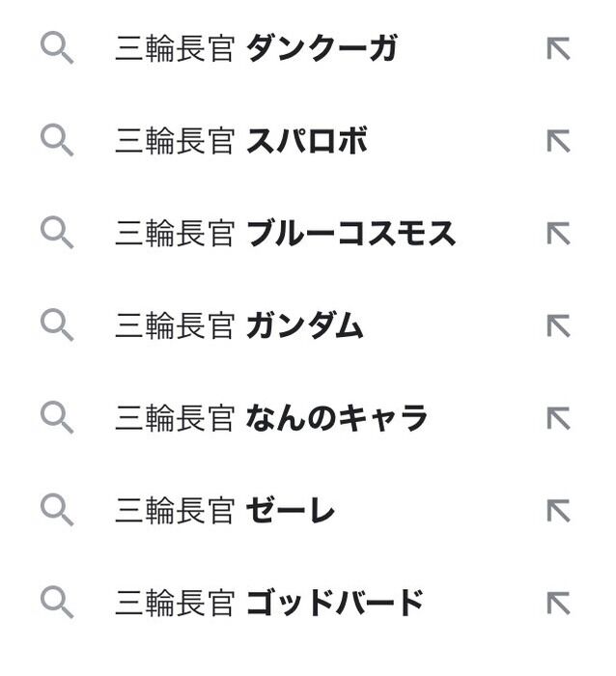Click the magnifier icon next to 三輪長官 ガンダム

(57, 325)
